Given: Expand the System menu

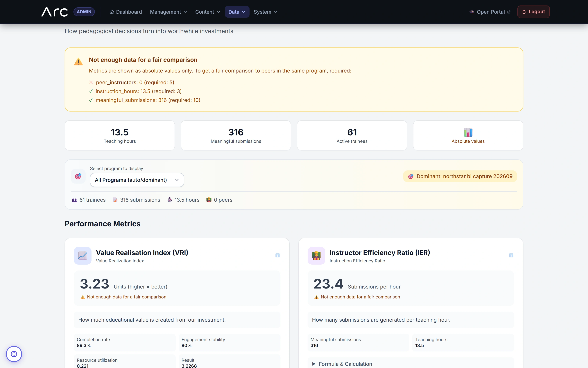Looking at the screenshot, I should 265,12.
